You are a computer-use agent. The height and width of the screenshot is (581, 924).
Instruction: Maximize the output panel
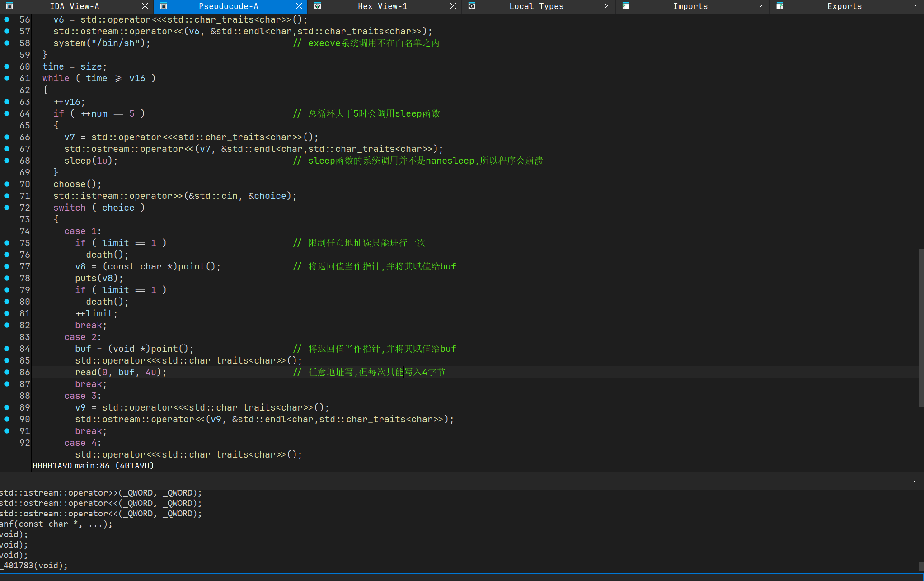pyautogui.click(x=881, y=482)
